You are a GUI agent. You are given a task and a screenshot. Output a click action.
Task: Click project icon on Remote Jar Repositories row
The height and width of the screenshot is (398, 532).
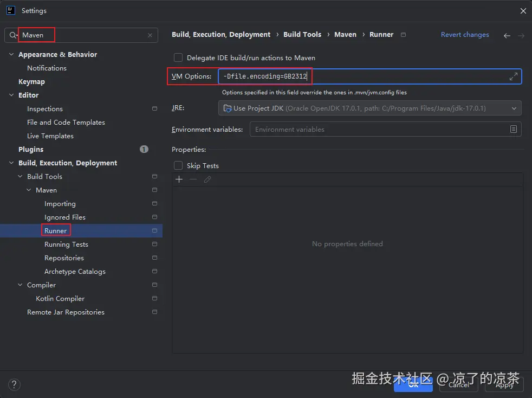155,312
